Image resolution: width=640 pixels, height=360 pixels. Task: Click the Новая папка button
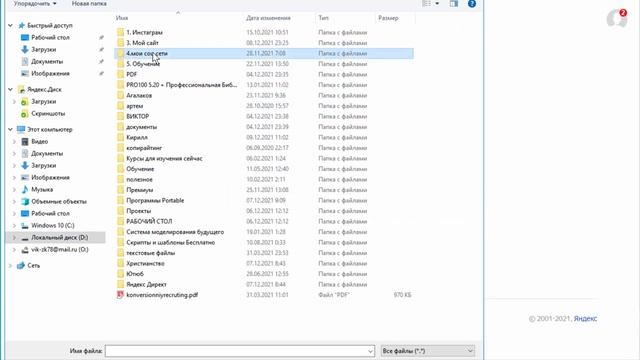89,4
